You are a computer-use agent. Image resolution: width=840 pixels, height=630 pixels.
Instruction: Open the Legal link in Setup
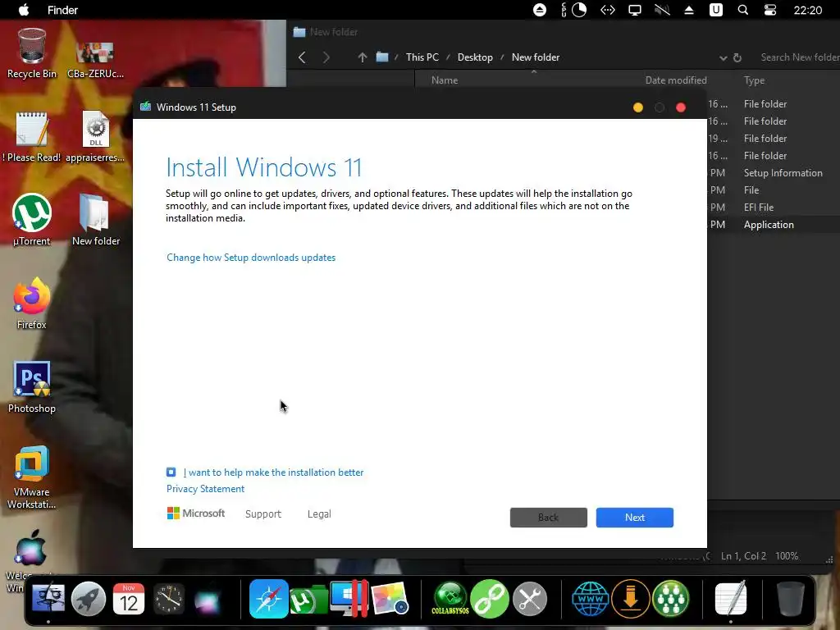pos(319,514)
